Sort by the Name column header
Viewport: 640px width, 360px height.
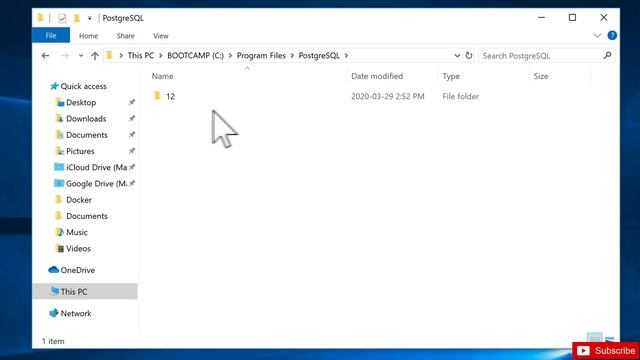(x=162, y=76)
